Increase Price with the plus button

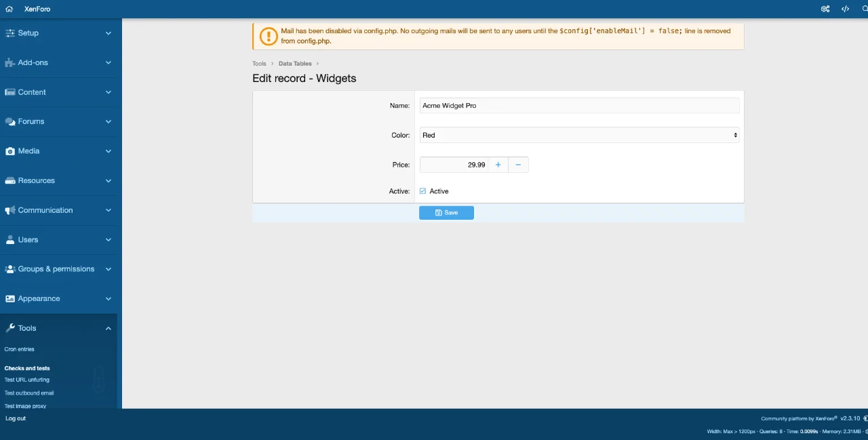coord(498,165)
